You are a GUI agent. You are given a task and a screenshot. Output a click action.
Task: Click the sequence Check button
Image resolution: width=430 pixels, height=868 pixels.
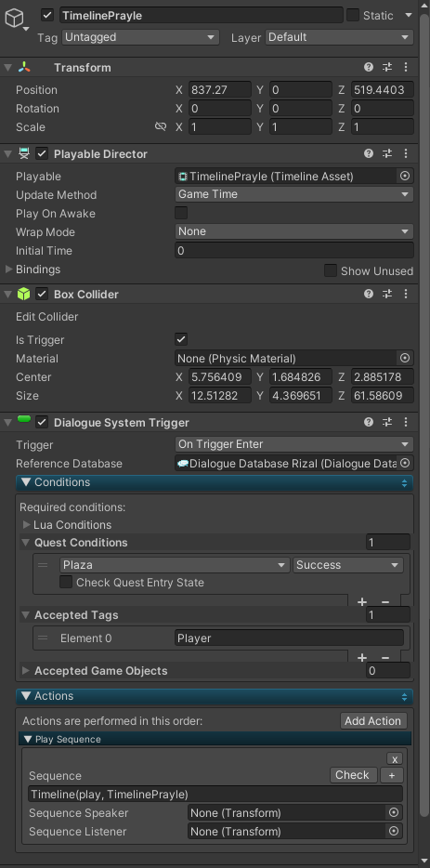click(x=353, y=775)
